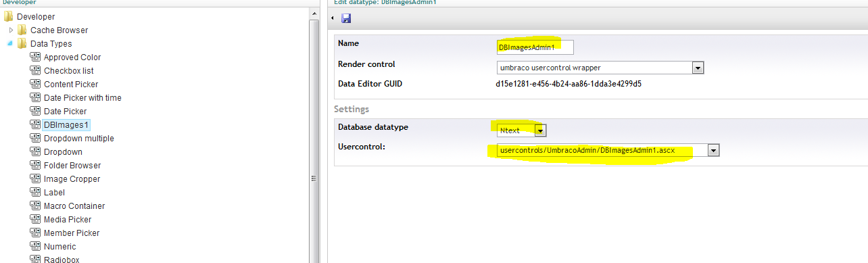This screenshot has height=263, width=868.
Task: Select the Data Types node label
Action: [x=51, y=43]
